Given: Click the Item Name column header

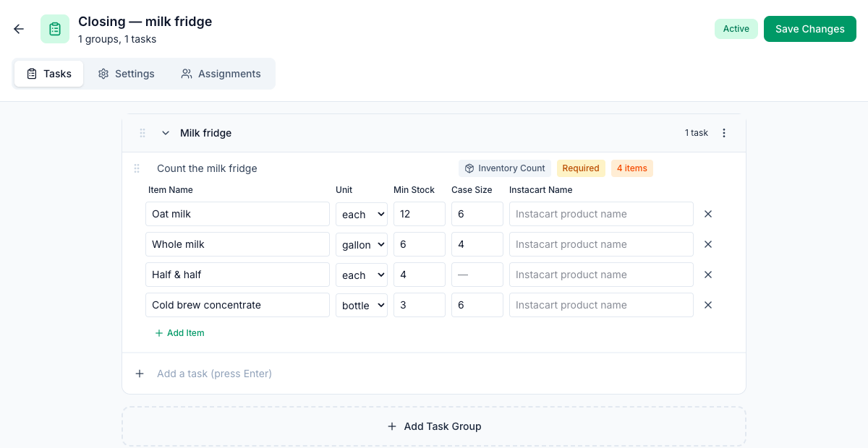Looking at the screenshot, I should [171, 190].
